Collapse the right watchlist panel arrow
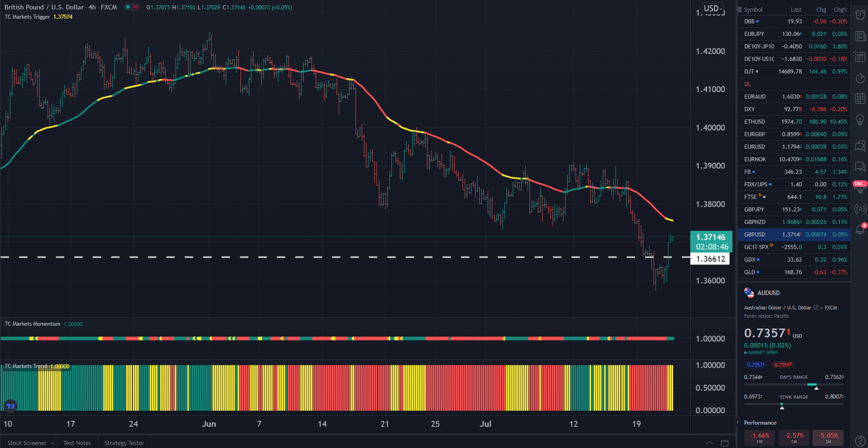Screen dimensions: 868x448 [x=737, y=423]
